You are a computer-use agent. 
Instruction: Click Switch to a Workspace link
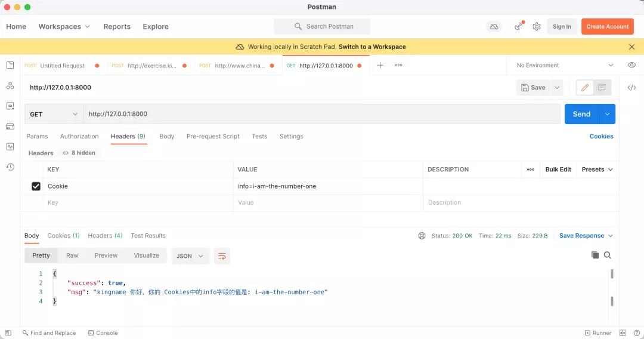pyautogui.click(x=372, y=47)
